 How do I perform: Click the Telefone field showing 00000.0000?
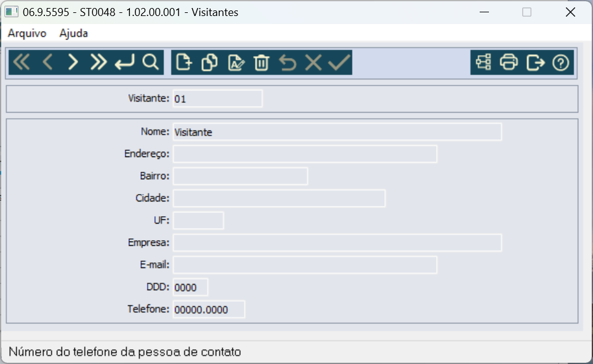209,310
